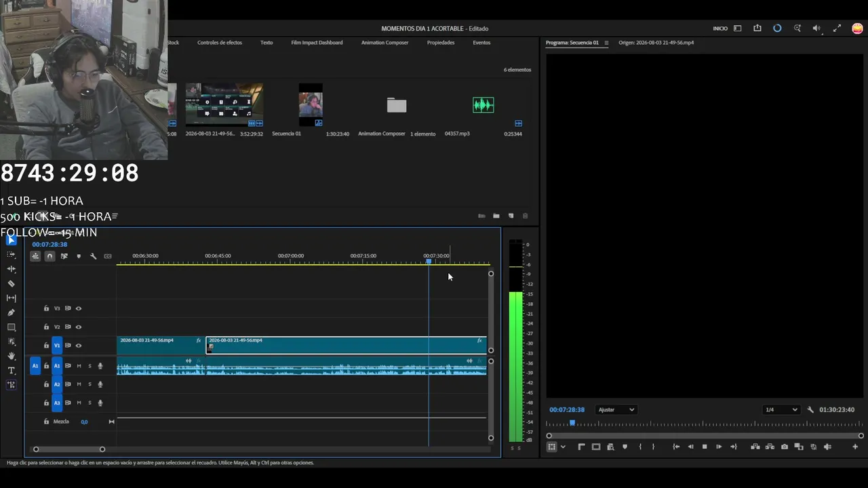Open the button editor plus icon
This screenshot has width=868, height=488.
coord(855,447)
